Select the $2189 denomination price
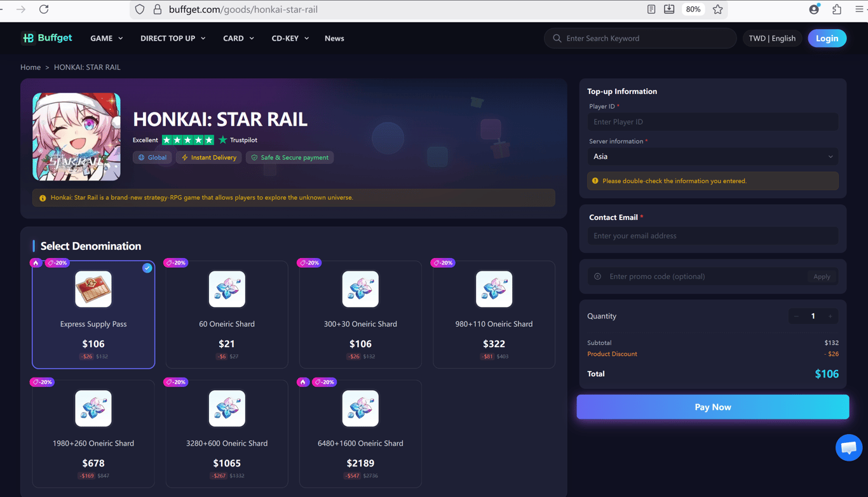Viewport: 868px width, 497px height. click(360, 463)
